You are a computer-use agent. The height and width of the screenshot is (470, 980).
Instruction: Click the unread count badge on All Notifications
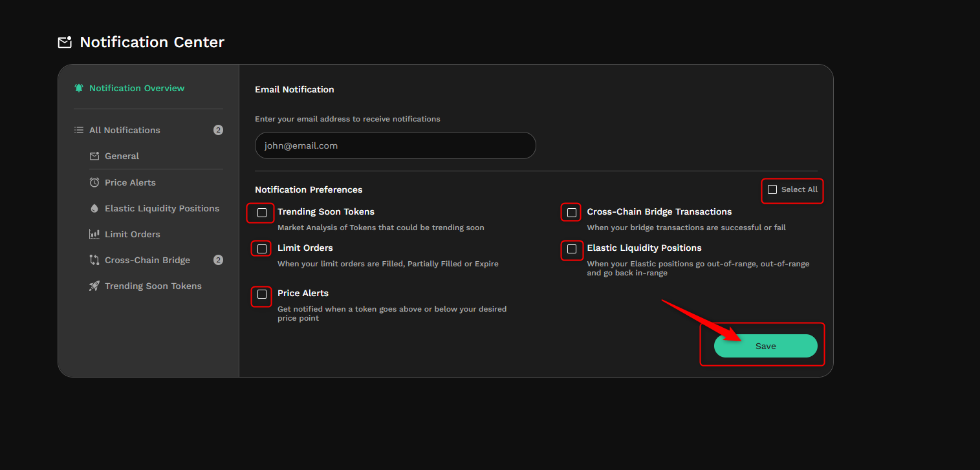[x=218, y=130]
